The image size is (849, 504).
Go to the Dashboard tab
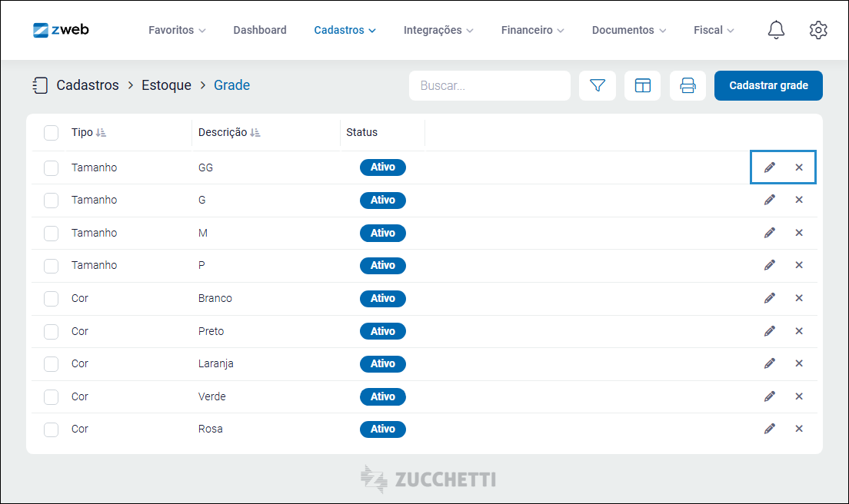260,30
